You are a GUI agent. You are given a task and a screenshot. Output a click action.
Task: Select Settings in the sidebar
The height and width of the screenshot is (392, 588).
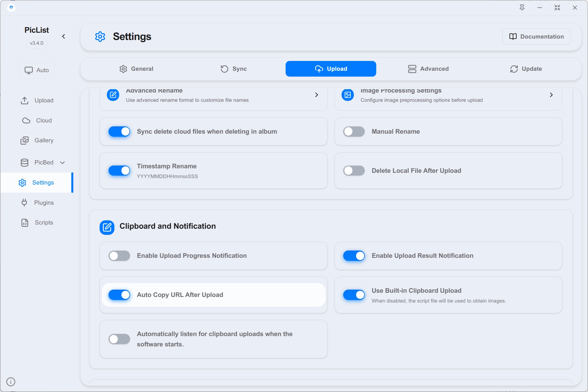click(x=37, y=183)
